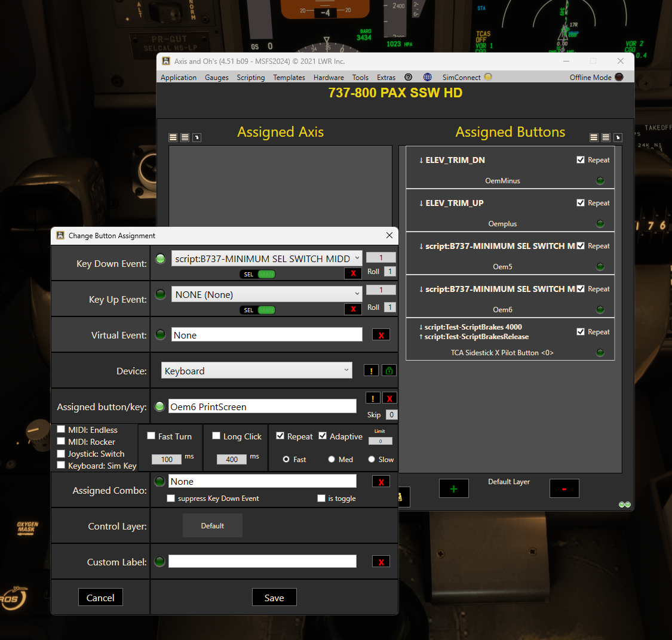Screen dimensions: 672x640
Task: Click green LED next to Assigned button/key
Action: 159,406
